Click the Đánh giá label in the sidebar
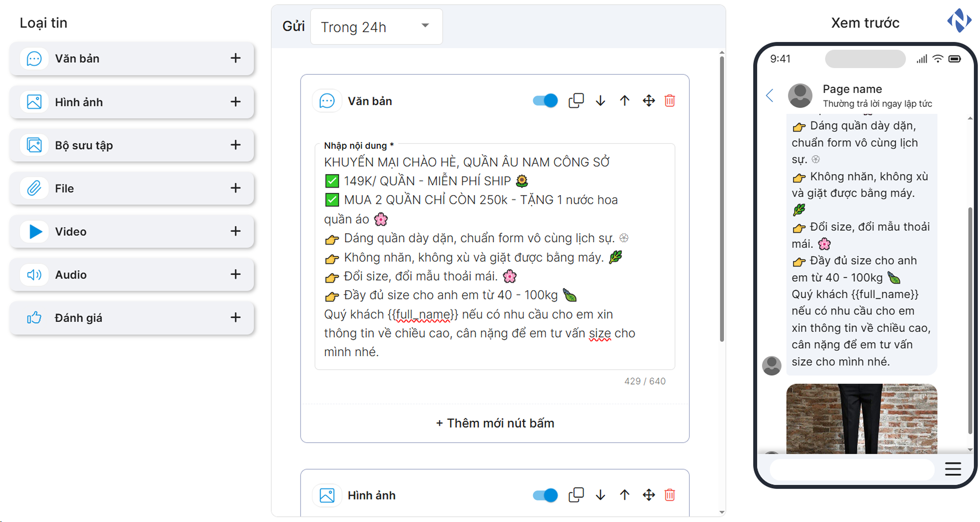The width and height of the screenshot is (980, 522). tap(78, 318)
